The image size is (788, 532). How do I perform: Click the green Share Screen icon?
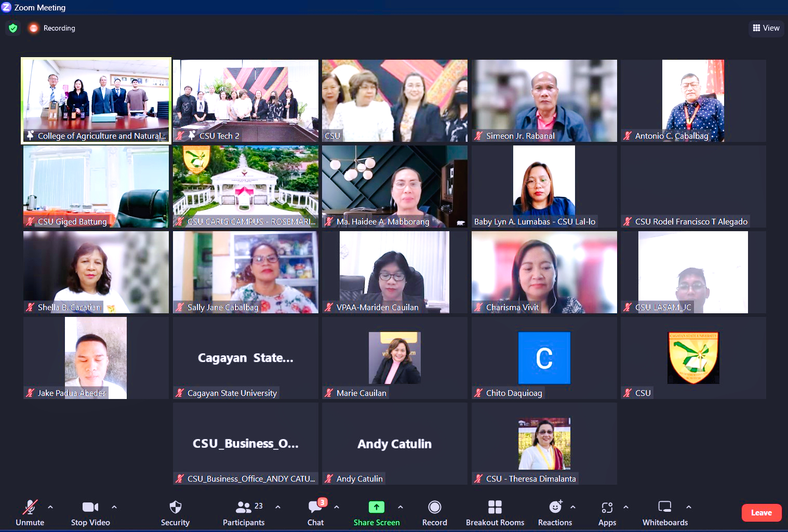377,507
